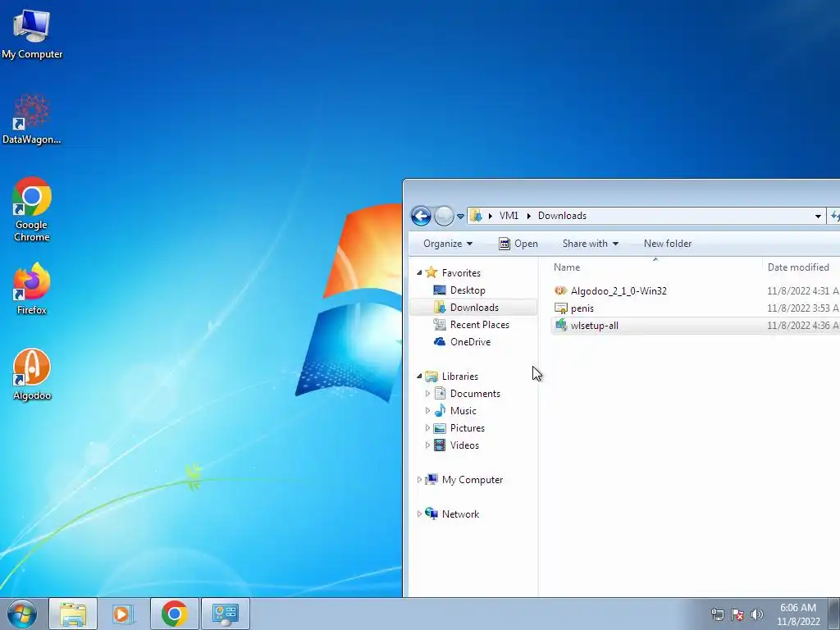The width and height of the screenshot is (840, 630).
Task: Select the Videos library
Action: click(x=464, y=445)
